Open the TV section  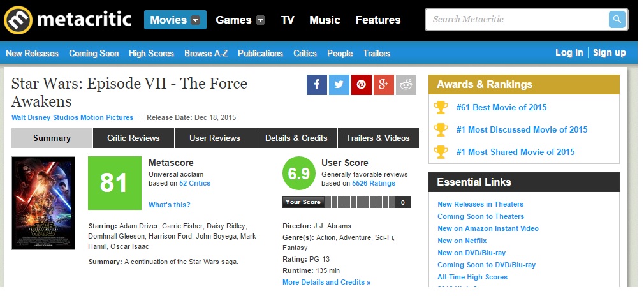288,20
